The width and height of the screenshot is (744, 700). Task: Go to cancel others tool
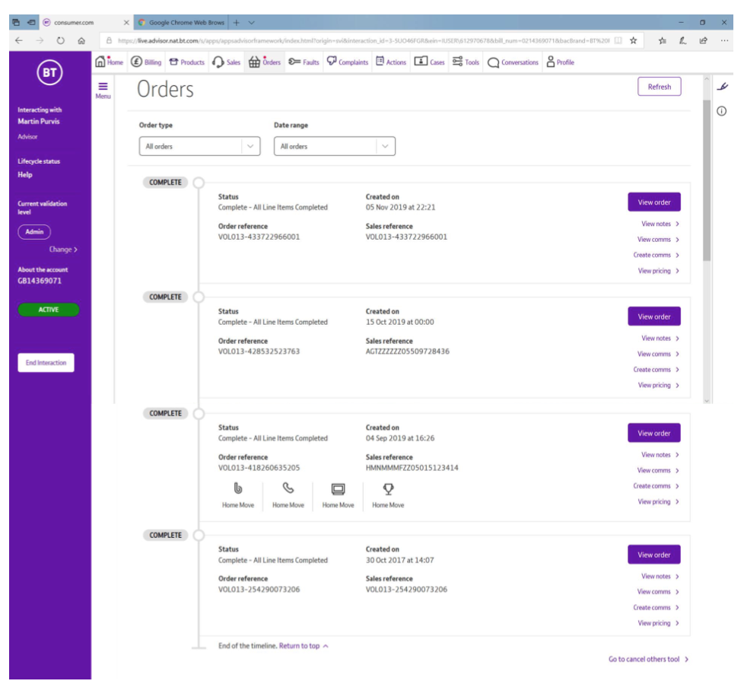click(x=648, y=659)
